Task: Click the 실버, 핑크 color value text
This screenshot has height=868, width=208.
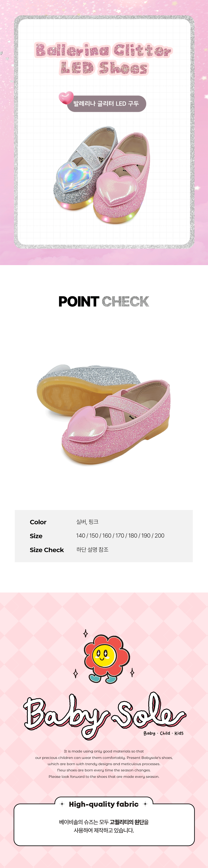Action: click(87, 522)
